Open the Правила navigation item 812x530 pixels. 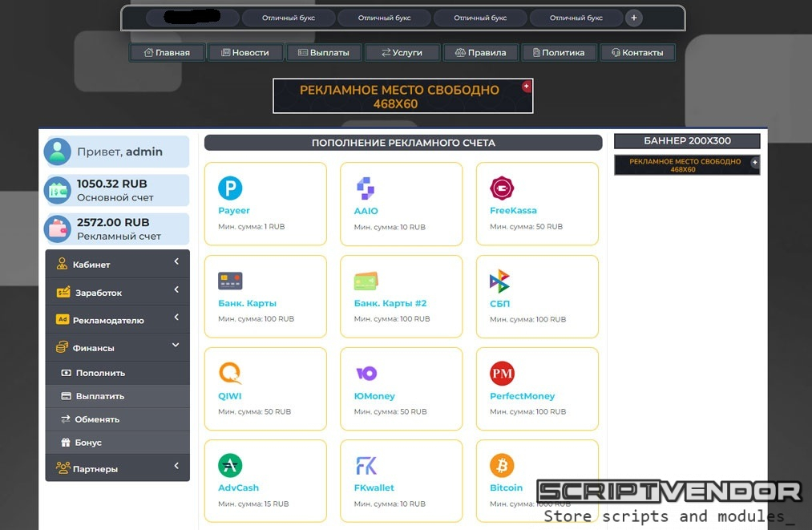click(481, 52)
